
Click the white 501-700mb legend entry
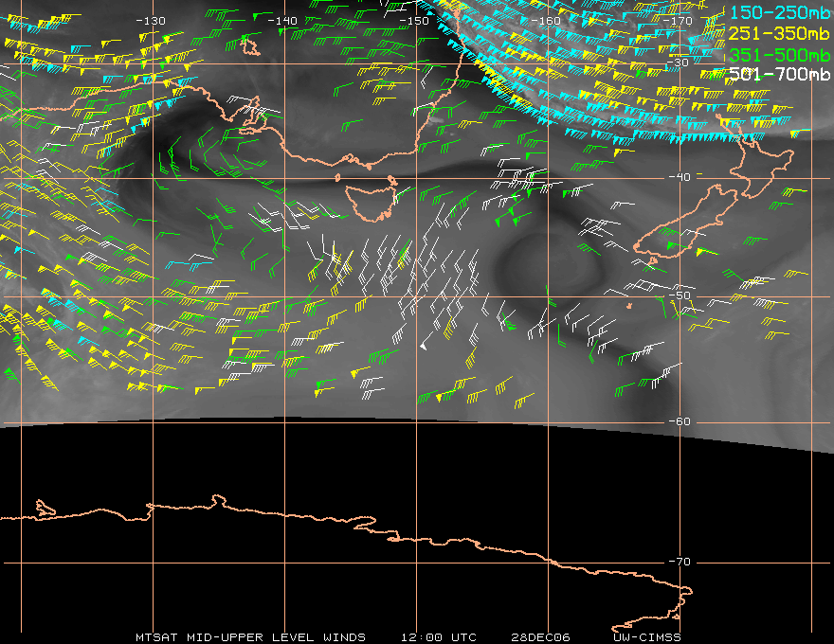[779, 75]
